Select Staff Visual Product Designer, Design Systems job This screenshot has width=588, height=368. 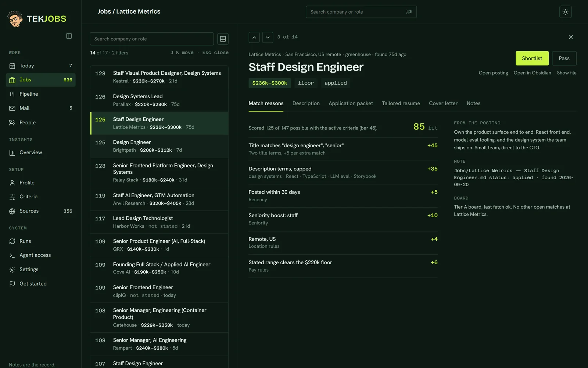[159, 77]
